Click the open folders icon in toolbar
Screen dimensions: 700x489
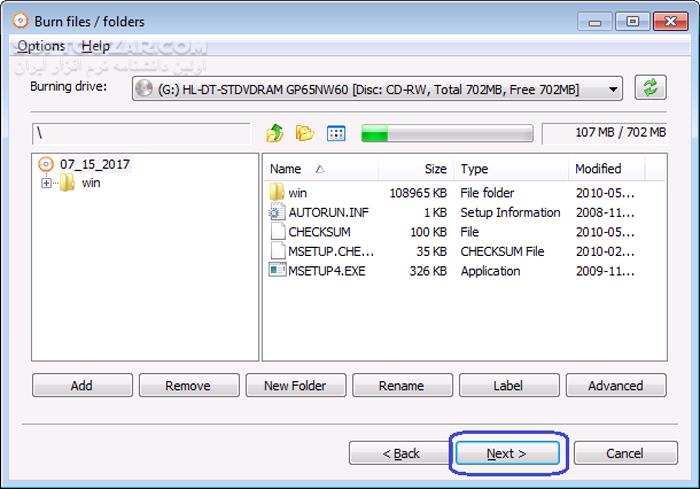[x=305, y=133]
